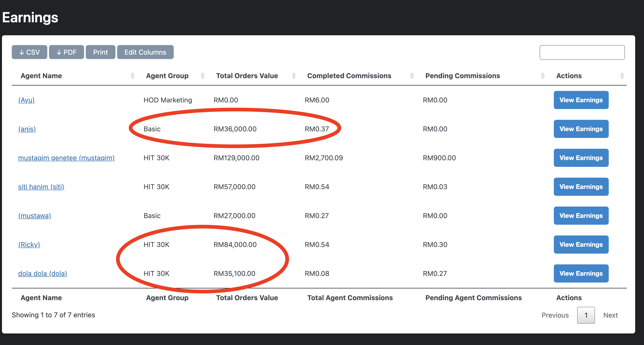View Earnings for mustaqim genetee

[x=581, y=158]
